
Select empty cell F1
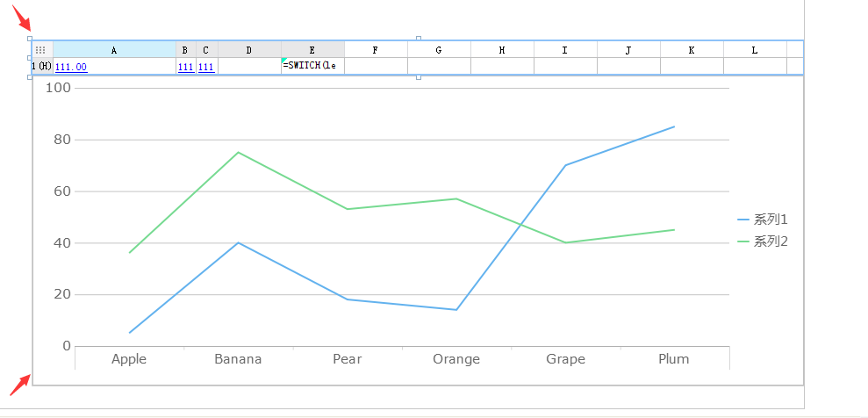(x=376, y=67)
